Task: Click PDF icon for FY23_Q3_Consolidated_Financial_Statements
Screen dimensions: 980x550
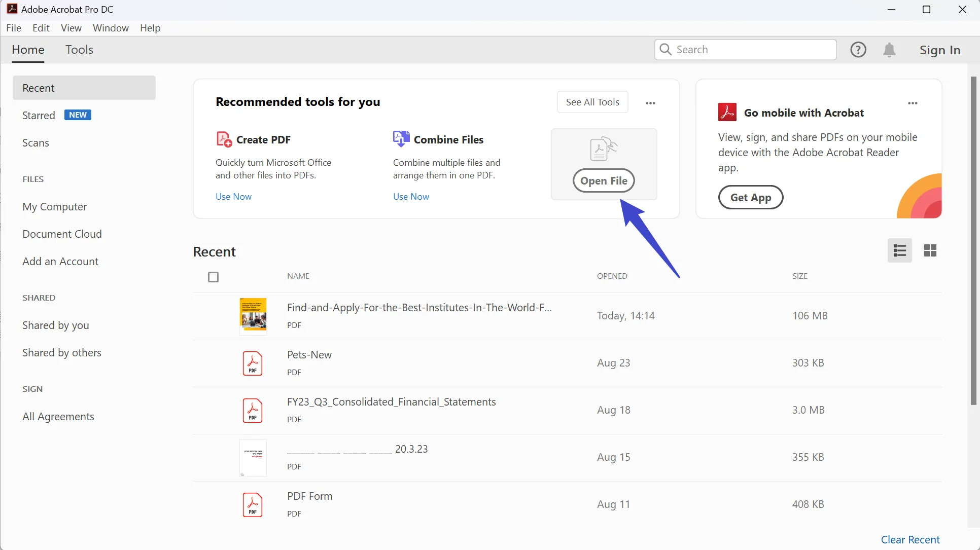Action: pyautogui.click(x=253, y=411)
